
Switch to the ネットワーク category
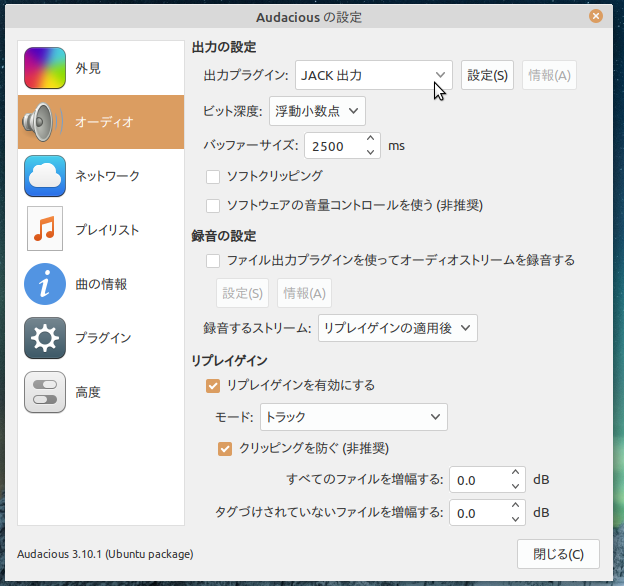click(101, 176)
